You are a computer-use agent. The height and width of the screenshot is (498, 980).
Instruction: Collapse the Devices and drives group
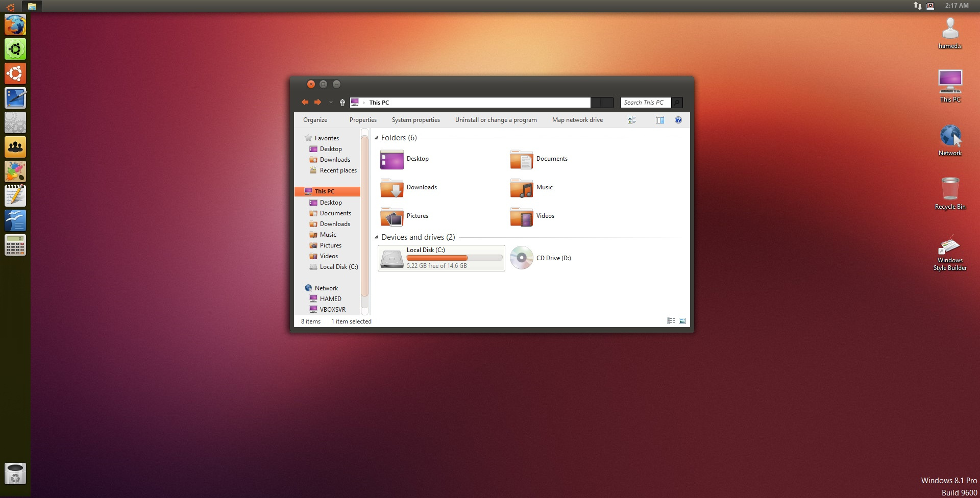click(377, 237)
